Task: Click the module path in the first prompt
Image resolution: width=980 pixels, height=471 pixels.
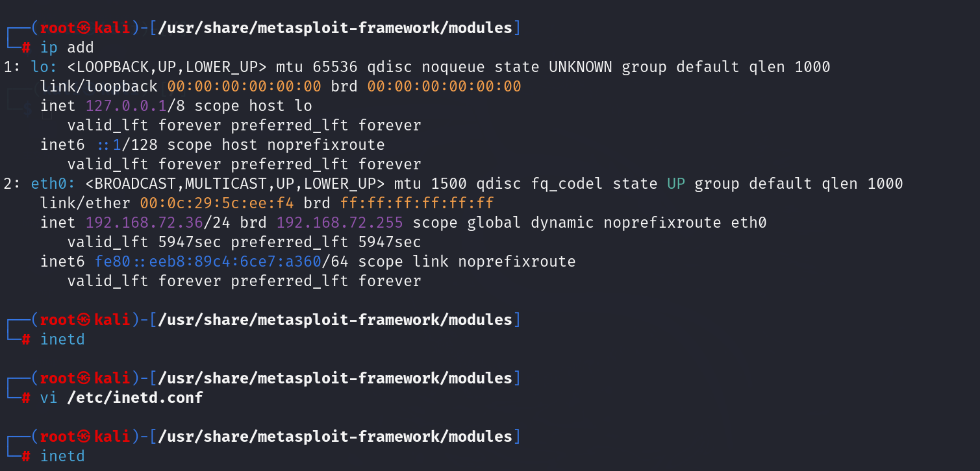Action: pos(335,28)
